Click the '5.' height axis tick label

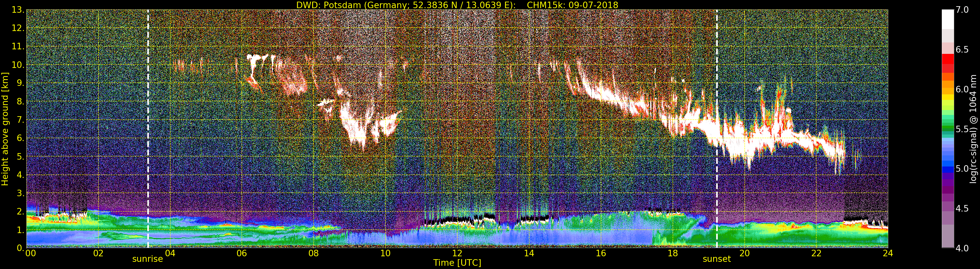pos(20,156)
